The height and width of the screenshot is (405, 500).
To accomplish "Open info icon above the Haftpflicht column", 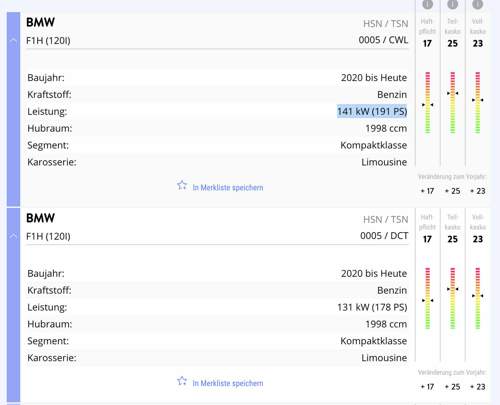I will coord(428,4).
